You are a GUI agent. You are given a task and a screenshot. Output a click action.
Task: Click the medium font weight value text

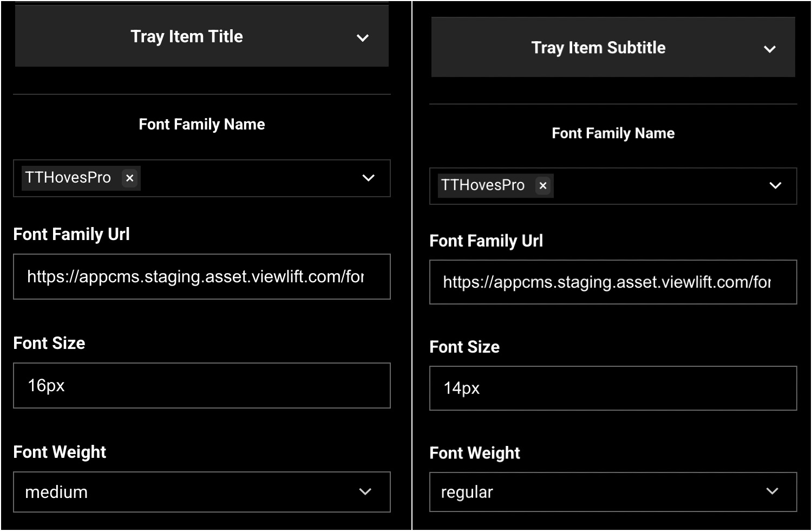(56, 492)
